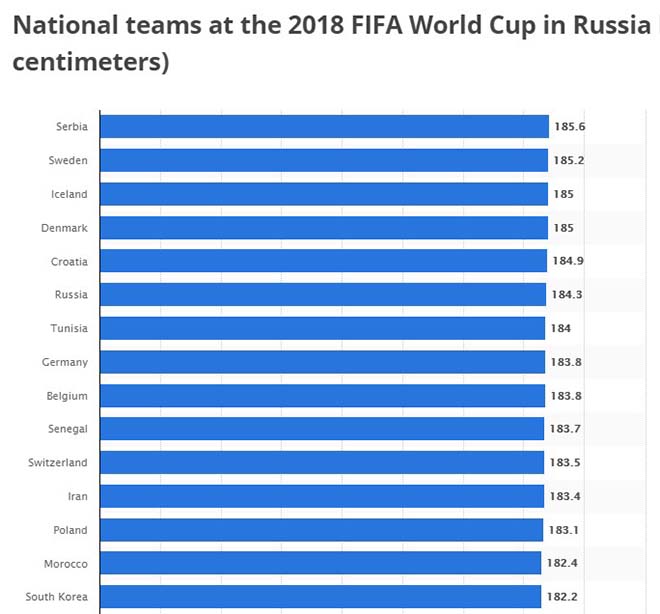Viewport: 660px width, 614px height.
Task: Click the Germany bar in the chart
Action: pyautogui.click(x=322, y=362)
